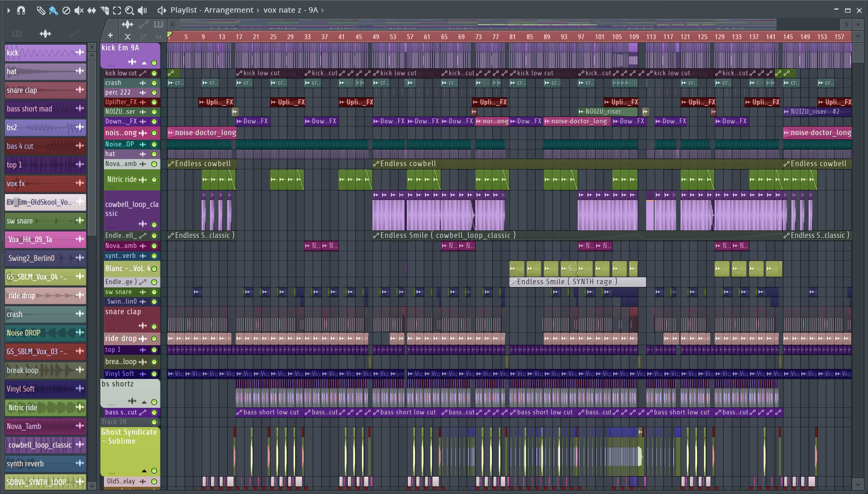Viewport: 868px width, 494px height.
Task: Select the Zoom tool
Action: click(129, 11)
